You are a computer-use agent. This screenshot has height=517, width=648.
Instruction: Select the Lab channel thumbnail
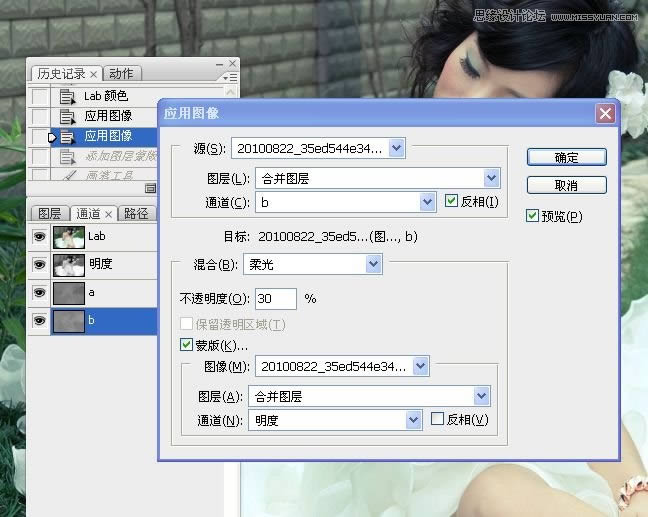click(x=68, y=237)
